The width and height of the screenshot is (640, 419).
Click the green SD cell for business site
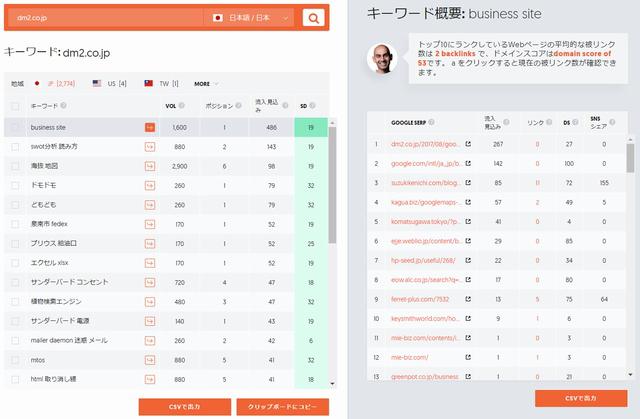click(311, 127)
